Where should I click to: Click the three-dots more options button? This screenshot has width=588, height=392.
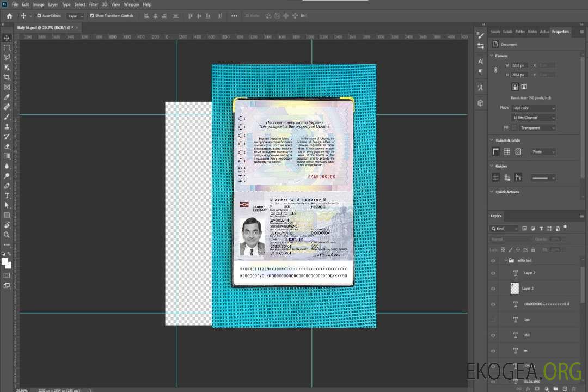(234, 16)
